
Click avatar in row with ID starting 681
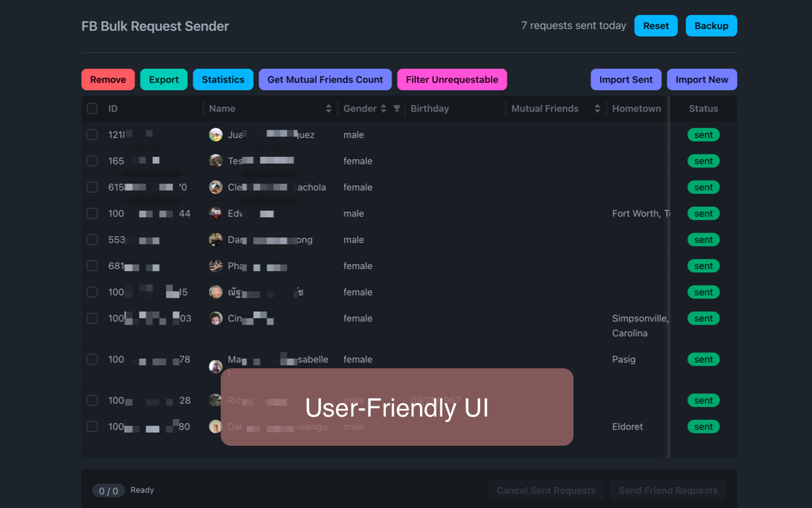click(216, 266)
